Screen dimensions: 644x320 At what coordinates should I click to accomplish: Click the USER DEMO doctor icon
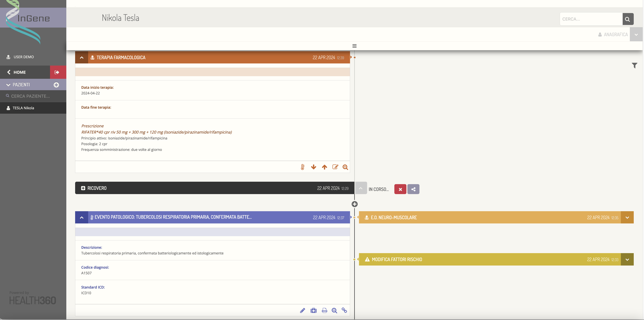point(8,57)
